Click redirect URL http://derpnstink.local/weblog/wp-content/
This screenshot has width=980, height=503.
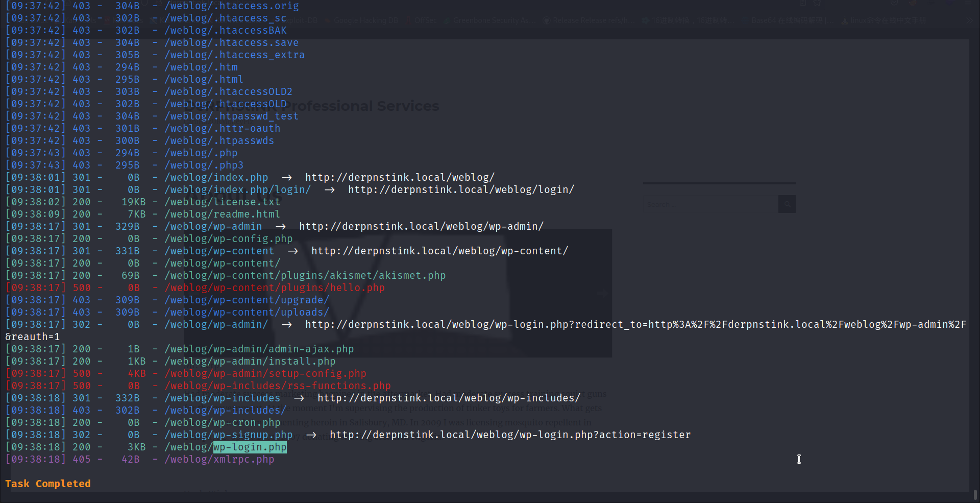439,251
